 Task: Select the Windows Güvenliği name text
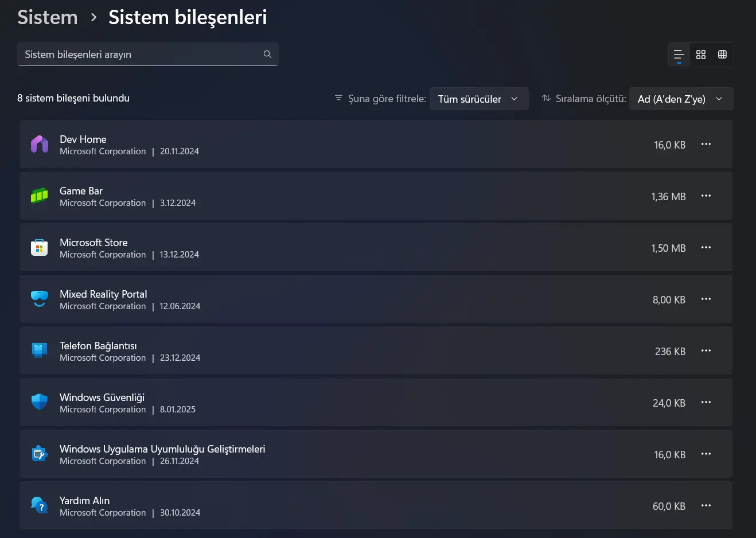pyautogui.click(x=102, y=397)
